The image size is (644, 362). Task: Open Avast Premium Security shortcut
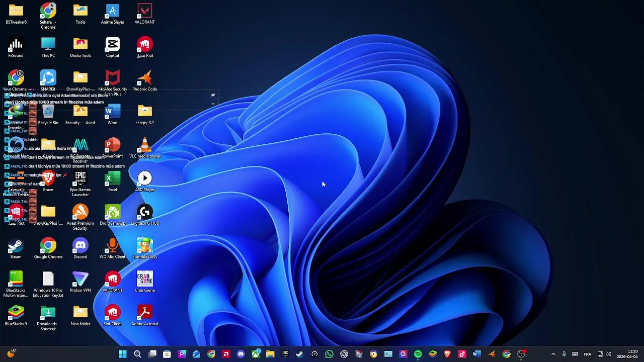click(80, 218)
